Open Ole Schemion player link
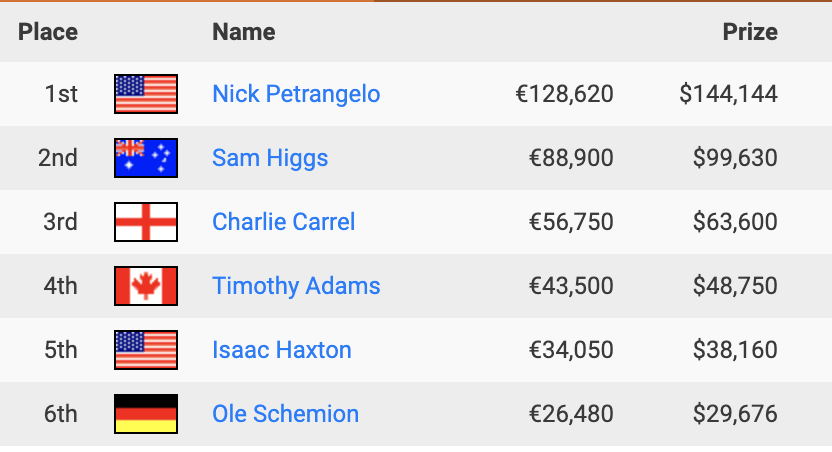 point(285,414)
